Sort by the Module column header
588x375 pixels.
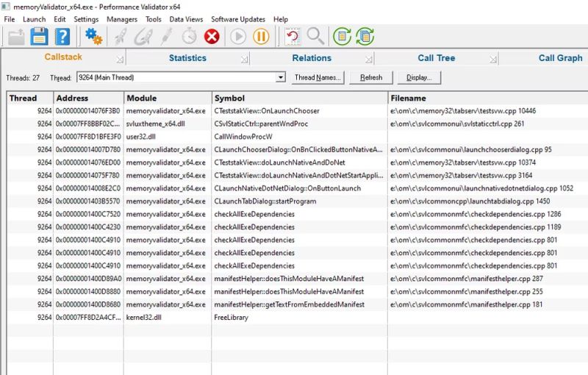point(168,99)
